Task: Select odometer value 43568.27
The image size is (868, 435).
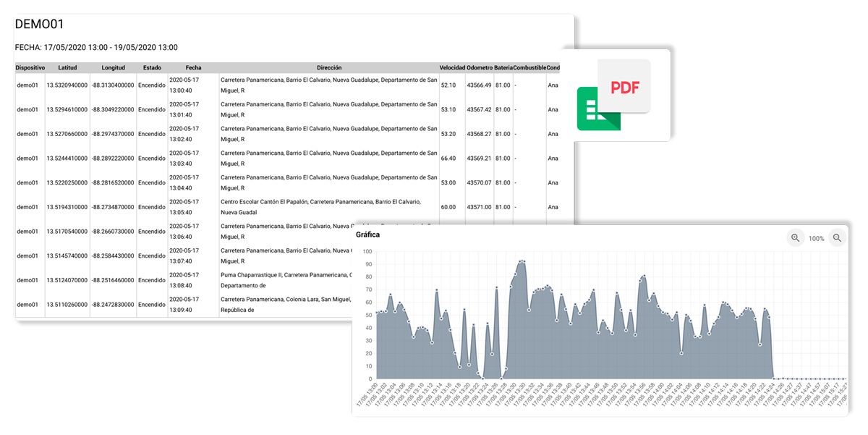Action: coord(479,134)
